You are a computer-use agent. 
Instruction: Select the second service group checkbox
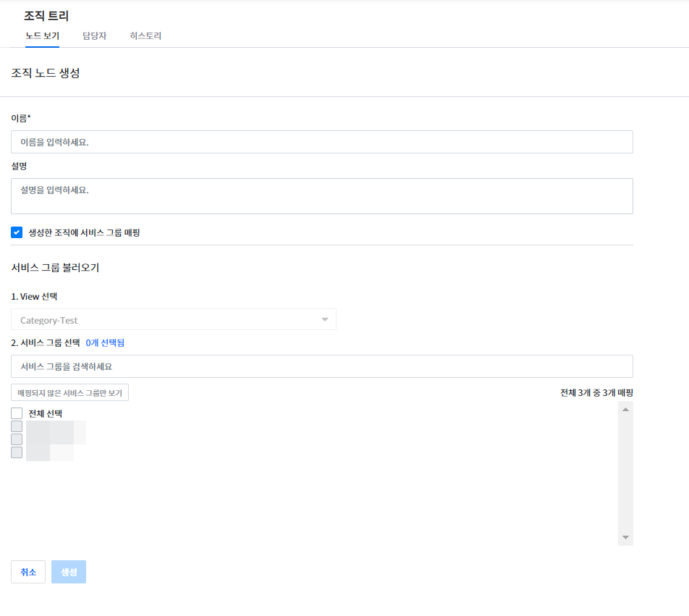pyautogui.click(x=17, y=439)
